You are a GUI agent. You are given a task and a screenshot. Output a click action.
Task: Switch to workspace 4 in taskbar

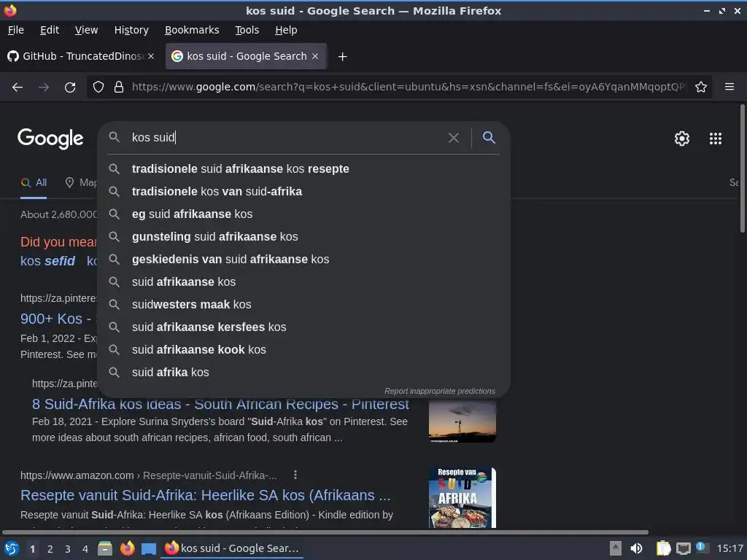[x=85, y=549]
